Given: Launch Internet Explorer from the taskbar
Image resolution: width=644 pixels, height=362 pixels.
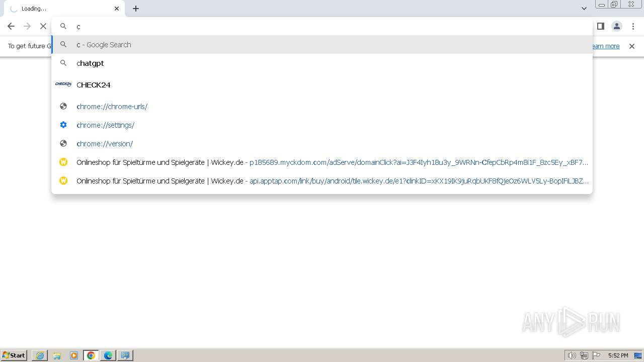Looking at the screenshot, I should [x=40, y=355].
